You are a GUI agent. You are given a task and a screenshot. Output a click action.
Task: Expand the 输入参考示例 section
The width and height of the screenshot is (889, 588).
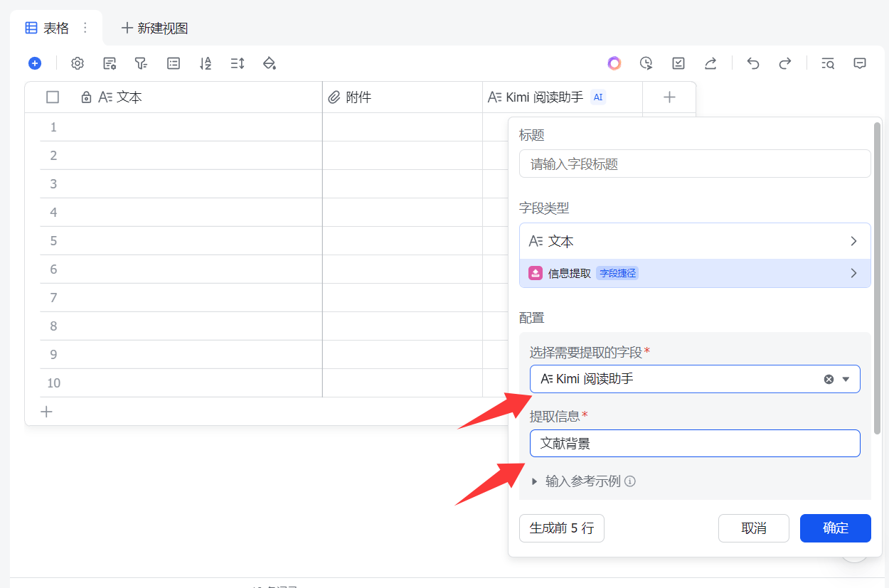(535, 481)
